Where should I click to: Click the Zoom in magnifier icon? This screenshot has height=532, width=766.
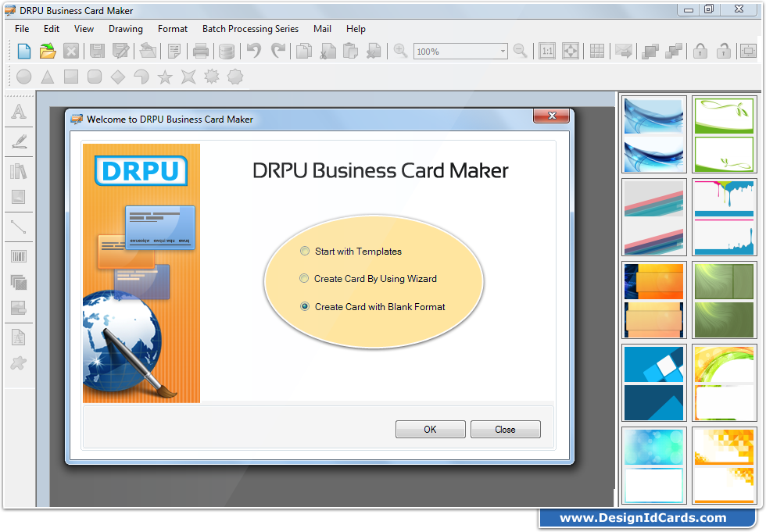[400, 51]
